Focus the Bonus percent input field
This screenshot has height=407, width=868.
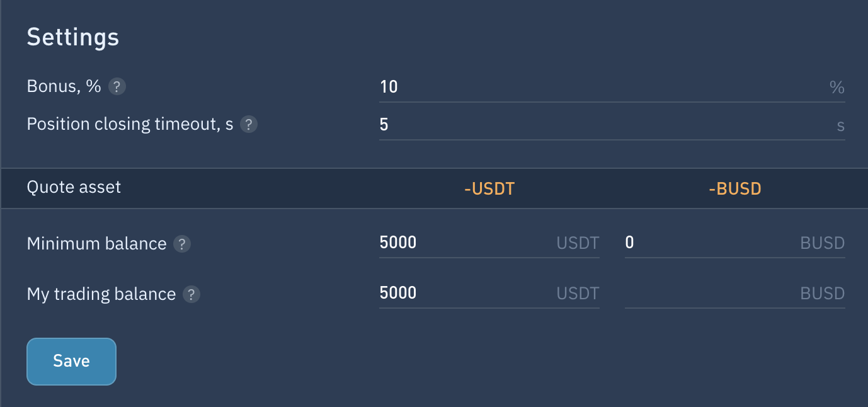[612, 87]
